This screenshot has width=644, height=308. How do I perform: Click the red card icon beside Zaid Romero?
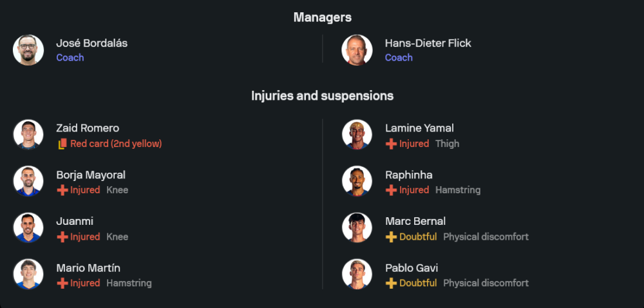point(62,144)
